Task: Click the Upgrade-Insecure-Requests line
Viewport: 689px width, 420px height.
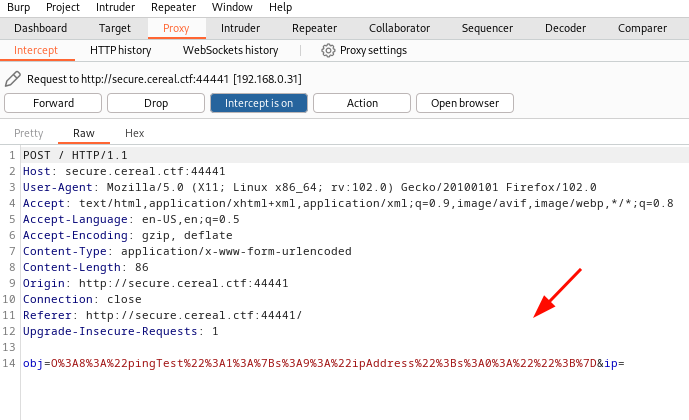Action: 120,331
